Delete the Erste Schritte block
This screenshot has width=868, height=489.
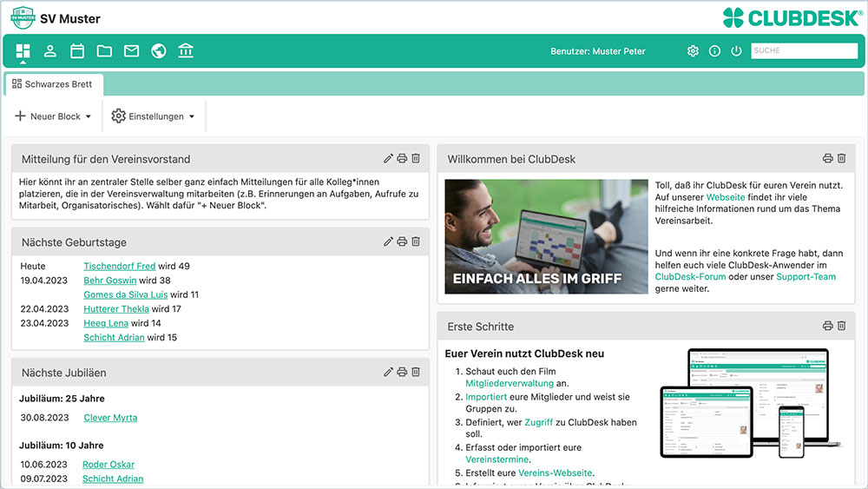[841, 326]
